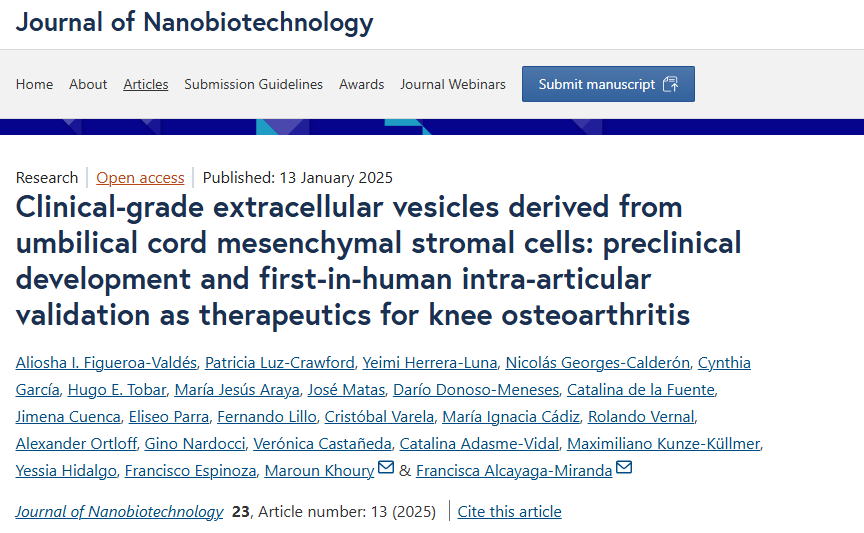Viewport: 864px width, 533px height.
Task: Open author Aliosha I. Figueroa-Valdés profile
Action: pyautogui.click(x=105, y=362)
